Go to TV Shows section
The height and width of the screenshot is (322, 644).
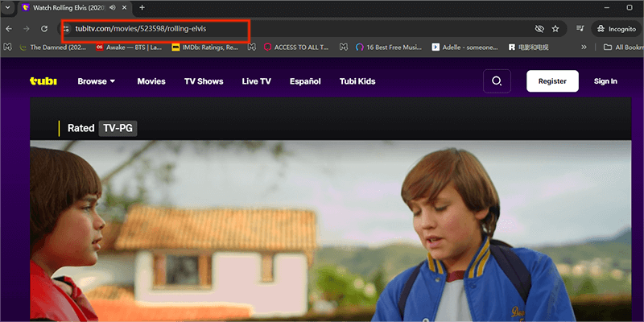[x=204, y=81]
